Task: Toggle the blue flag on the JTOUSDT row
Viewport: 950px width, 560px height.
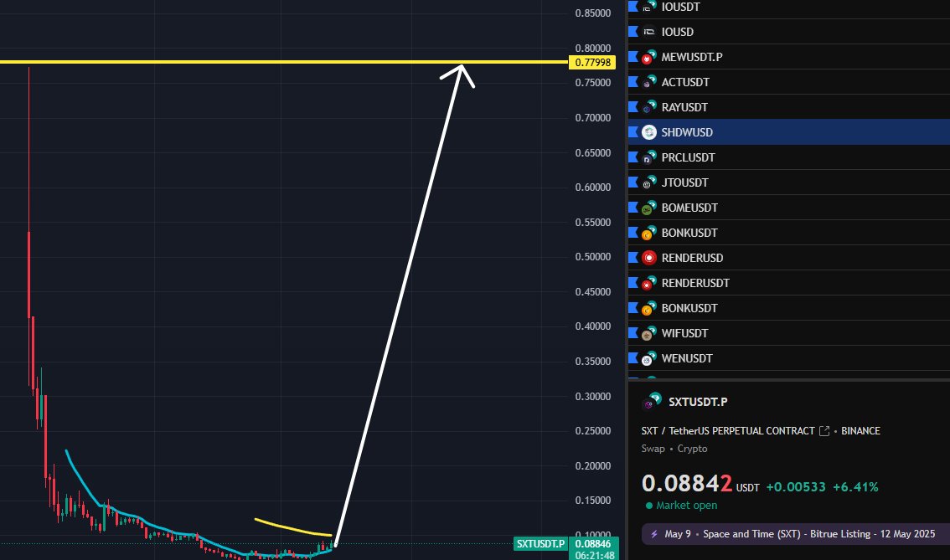Action: pyautogui.click(x=633, y=182)
